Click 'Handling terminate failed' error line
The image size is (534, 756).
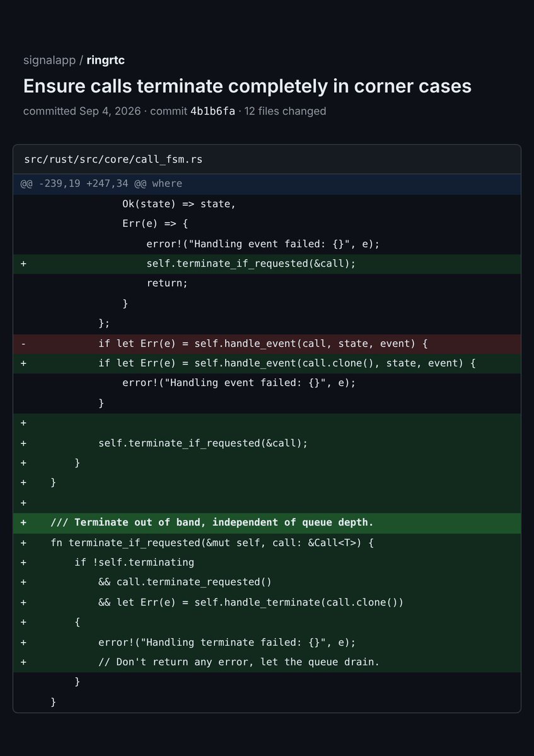click(267, 643)
